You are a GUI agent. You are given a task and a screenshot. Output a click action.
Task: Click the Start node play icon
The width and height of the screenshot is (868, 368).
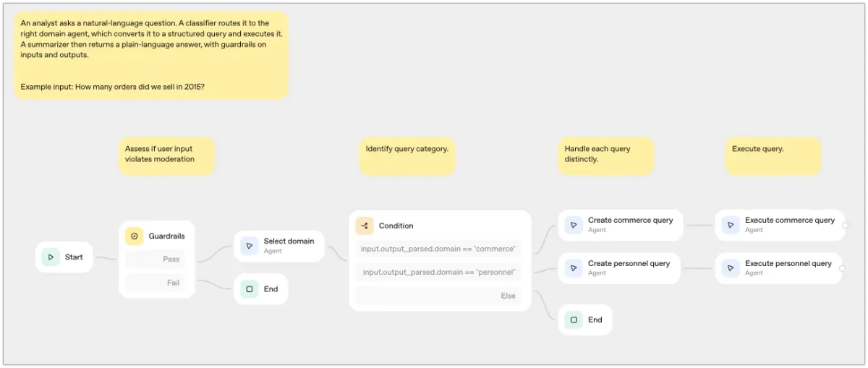[x=51, y=257]
